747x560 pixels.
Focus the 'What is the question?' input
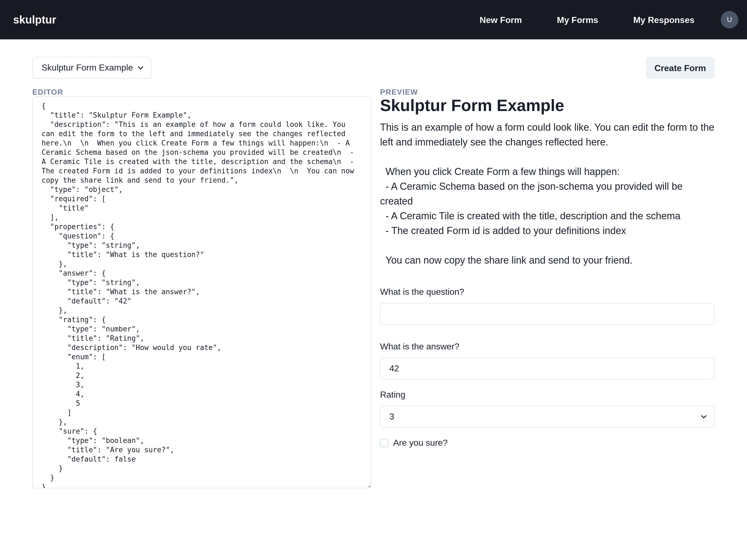pos(547,314)
